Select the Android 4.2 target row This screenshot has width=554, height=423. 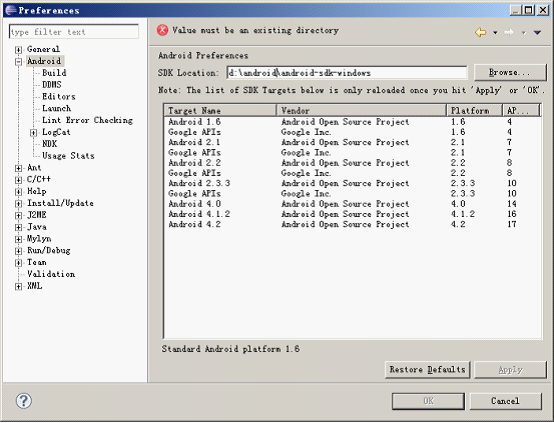pyautogui.click(x=352, y=224)
